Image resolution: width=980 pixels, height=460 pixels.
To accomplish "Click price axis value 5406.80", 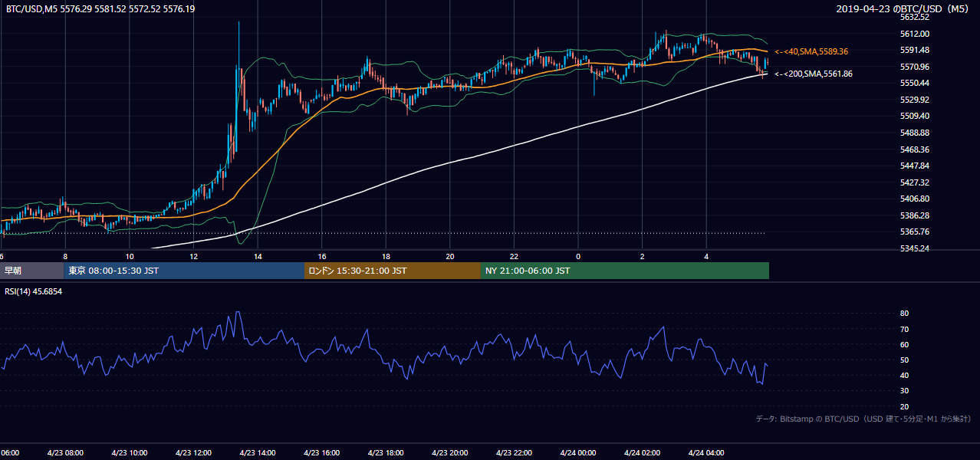I will pos(915,199).
